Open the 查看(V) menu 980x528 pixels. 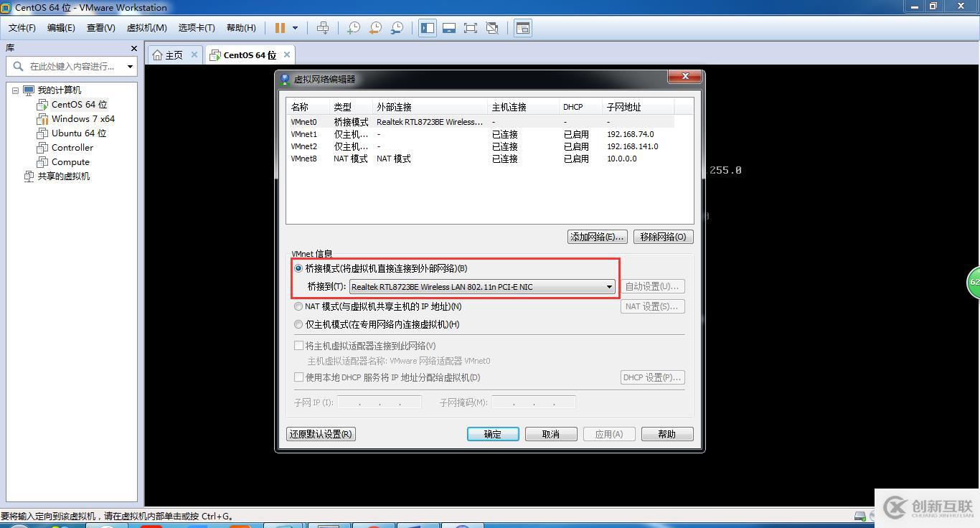pyautogui.click(x=100, y=28)
